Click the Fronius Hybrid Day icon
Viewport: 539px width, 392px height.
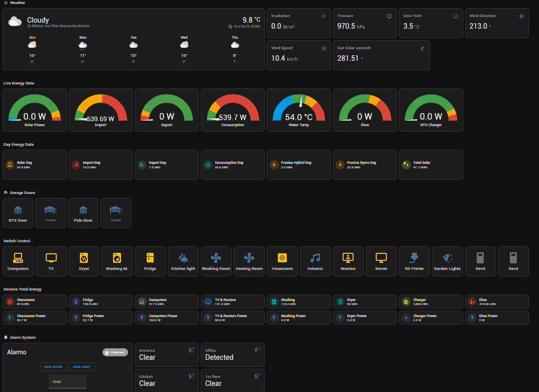tap(274, 165)
